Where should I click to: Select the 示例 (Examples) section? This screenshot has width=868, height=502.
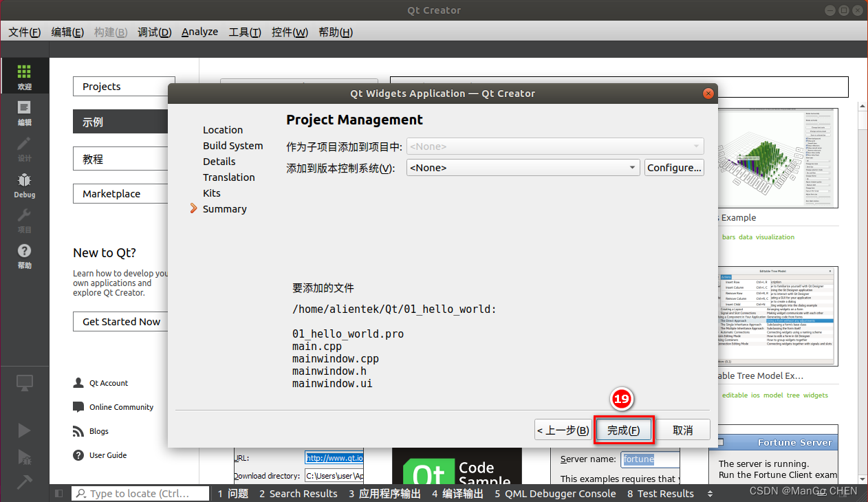pyautogui.click(x=121, y=122)
